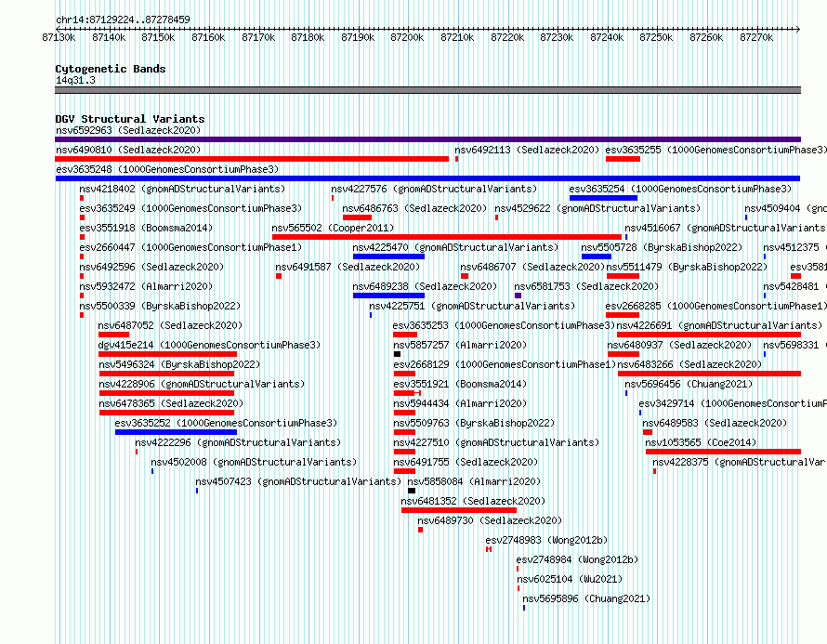Select nsv4222296 gnomAD variant label
The image size is (827, 644).
coord(238,442)
